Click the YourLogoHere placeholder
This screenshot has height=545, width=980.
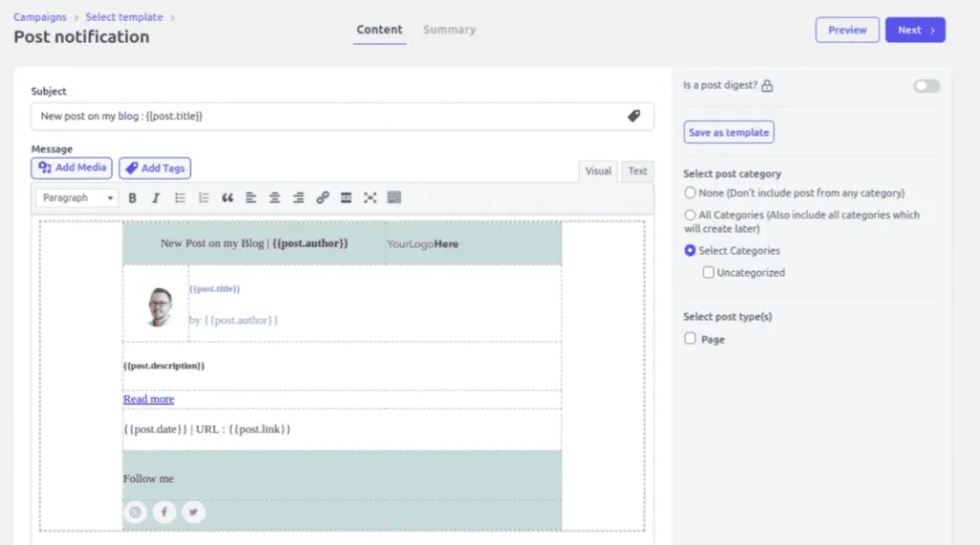tap(422, 244)
